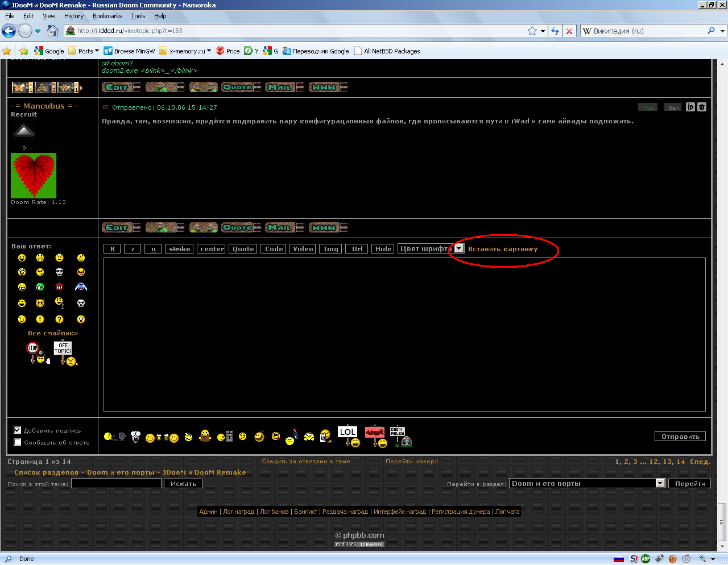Click the IP icon on Mancubus post
The width and height of the screenshot is (728, 565).
pos(690,107)
